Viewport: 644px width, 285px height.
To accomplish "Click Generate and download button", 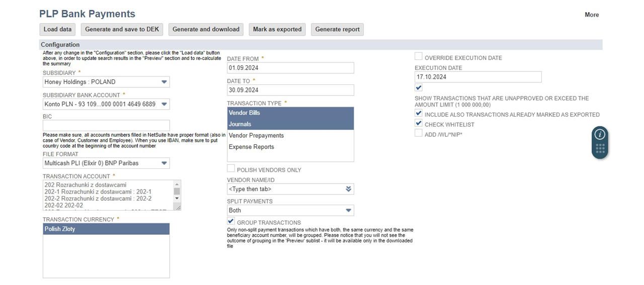I will [x=206, y=29].
